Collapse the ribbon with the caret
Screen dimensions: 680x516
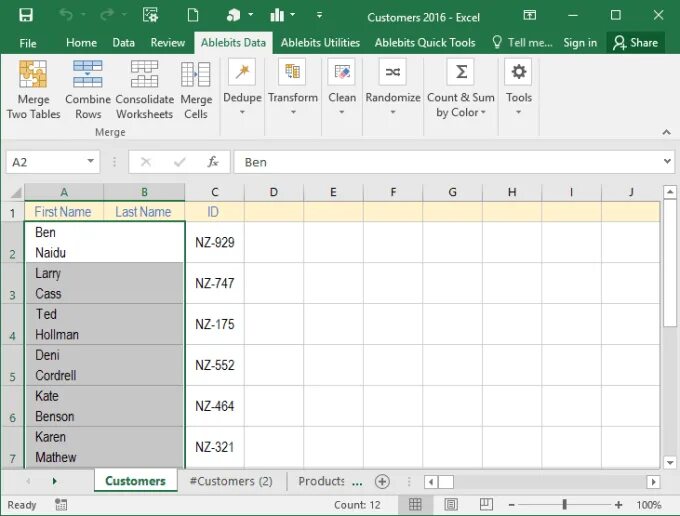tap(667, 132)
